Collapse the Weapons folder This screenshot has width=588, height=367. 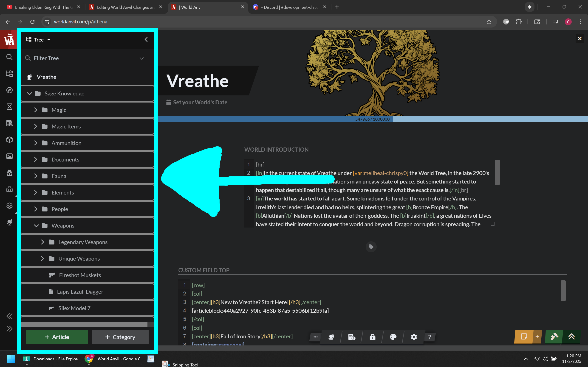pos(36,225)
